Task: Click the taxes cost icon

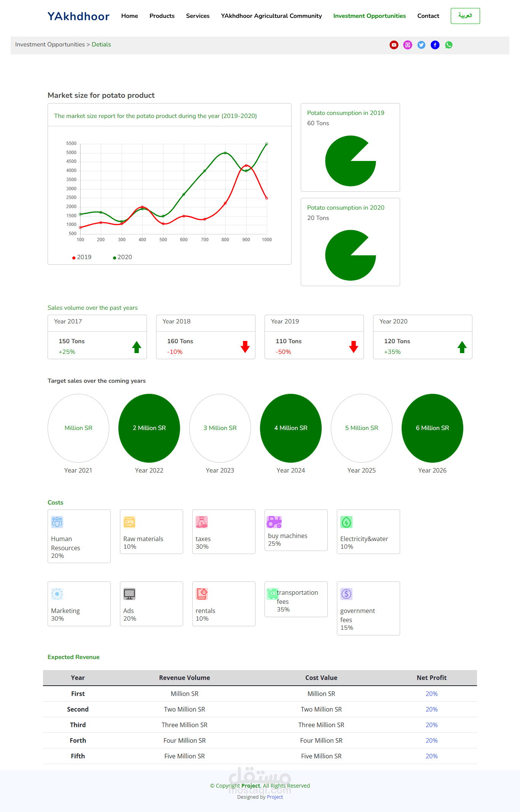Action: (202, 522)
